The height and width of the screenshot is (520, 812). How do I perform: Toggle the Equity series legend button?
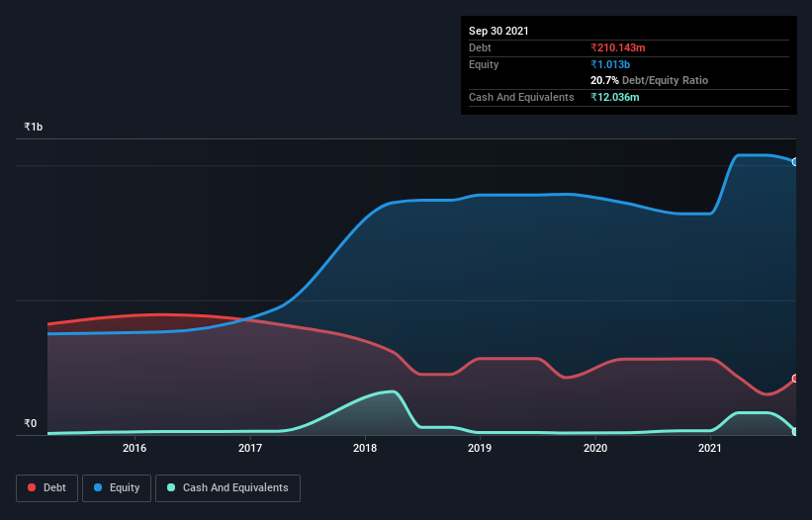pyautogui.click(x=117, y=488)
